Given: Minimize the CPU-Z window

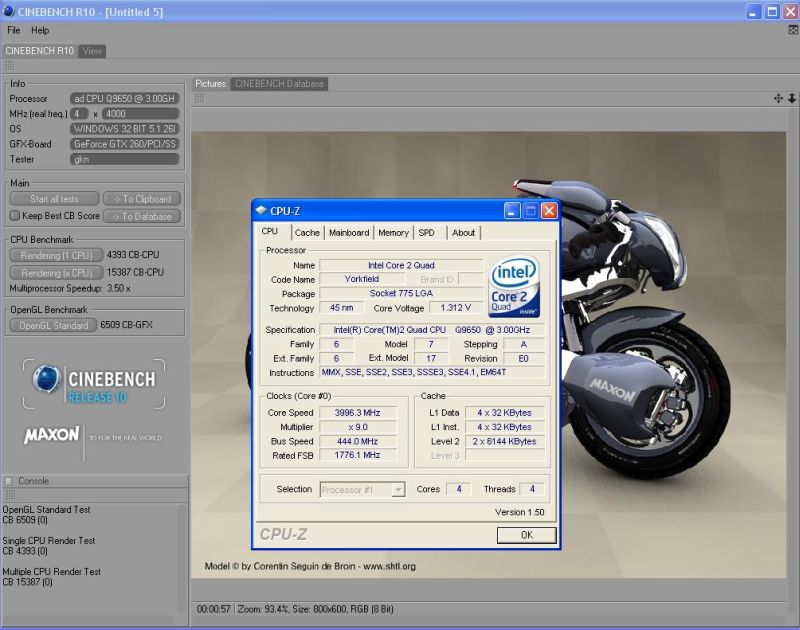Looking at the screenshot, I should pyautogui.click(x=512, y=211).
